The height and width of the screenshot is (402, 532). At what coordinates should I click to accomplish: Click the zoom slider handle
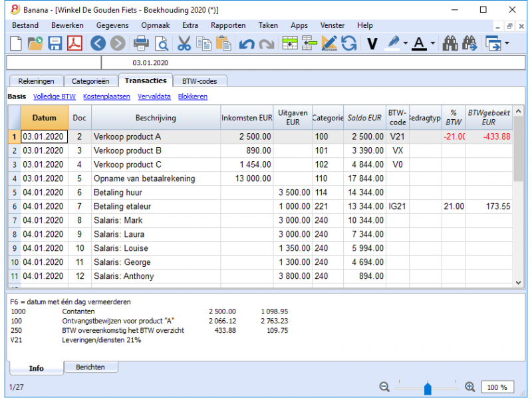pyautogui.click(x=428, y=389)
